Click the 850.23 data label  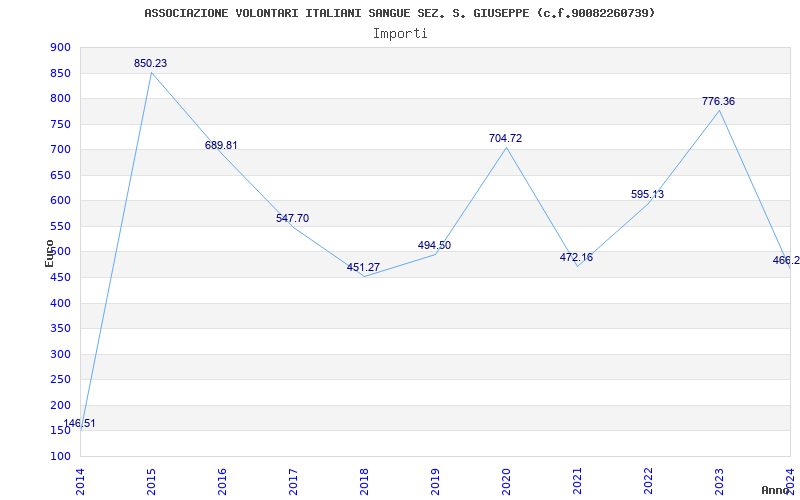pos(151,64)
